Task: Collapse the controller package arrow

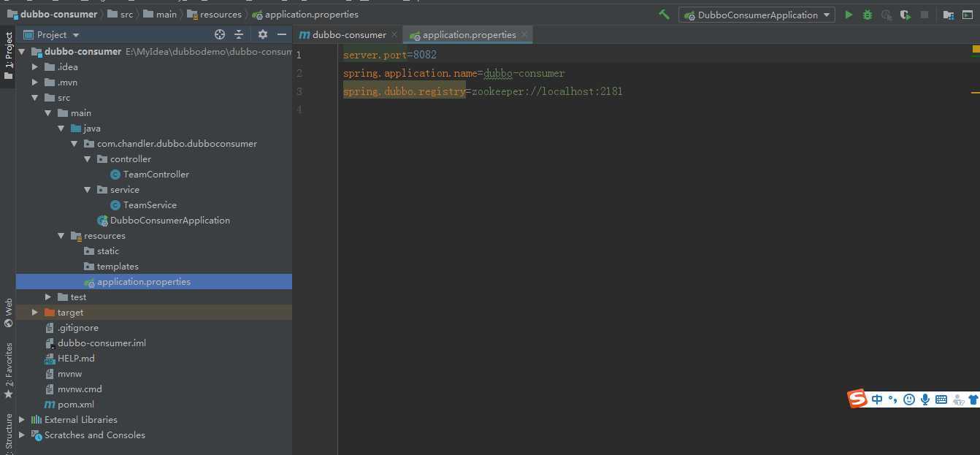Action: coord(88,158)
